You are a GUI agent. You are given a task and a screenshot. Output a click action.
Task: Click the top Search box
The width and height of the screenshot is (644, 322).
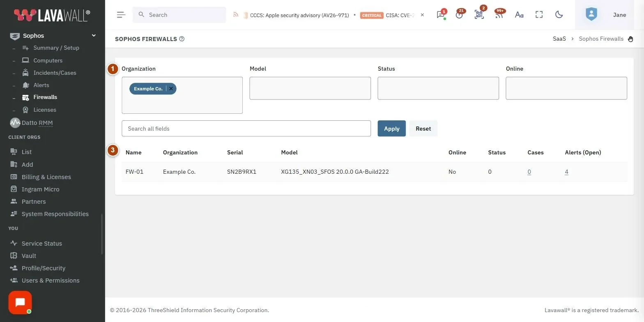pos(179,15)
